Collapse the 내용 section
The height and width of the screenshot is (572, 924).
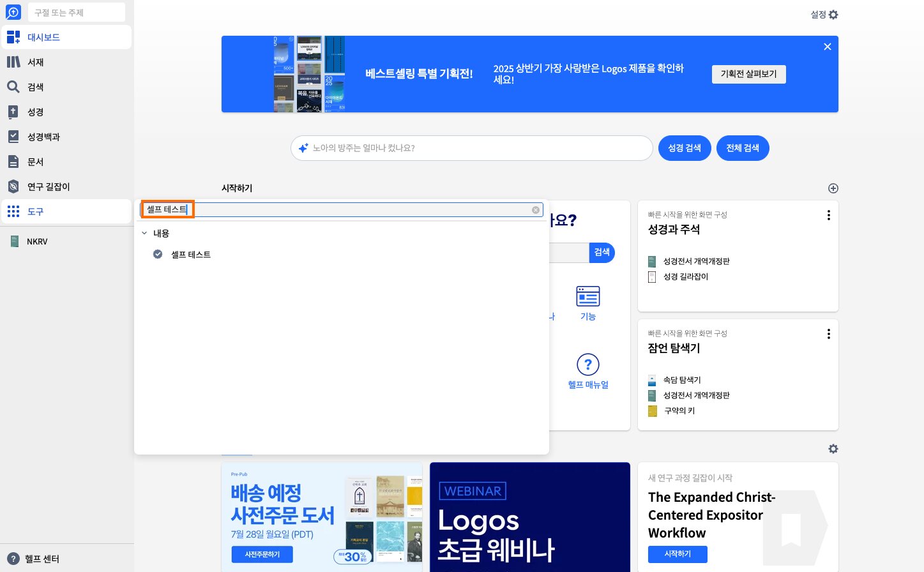(144, 233)
